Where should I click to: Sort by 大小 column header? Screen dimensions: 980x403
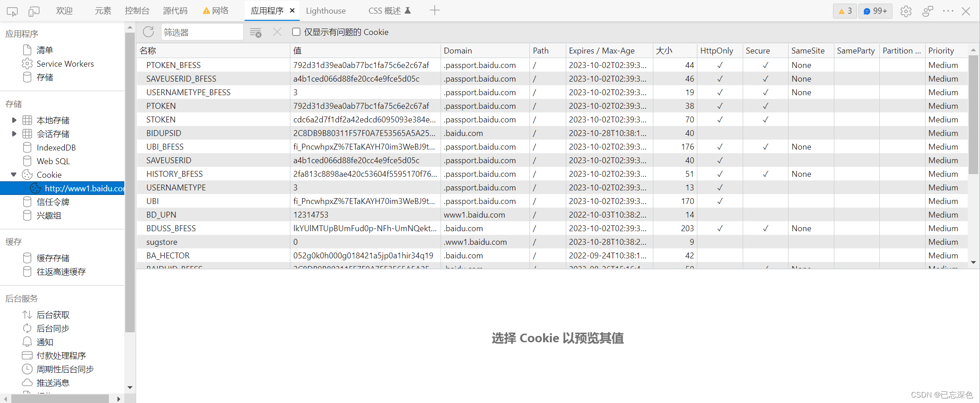[675, 50]
